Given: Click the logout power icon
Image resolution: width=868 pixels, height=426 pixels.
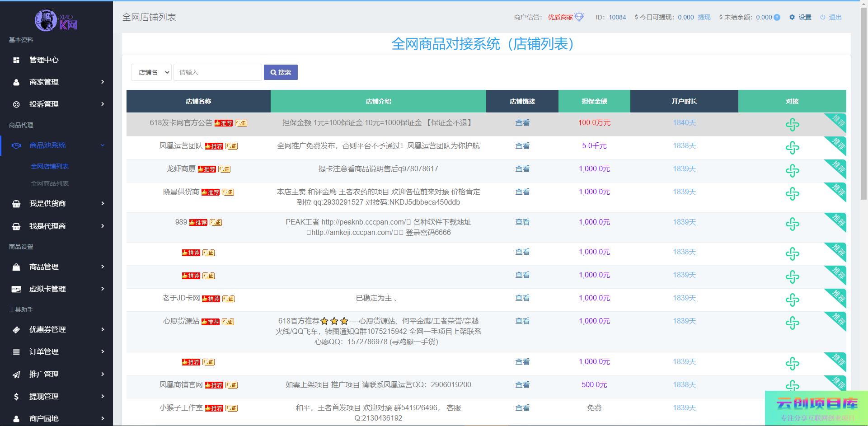Looking at the screenshot, I should point(823,17).
